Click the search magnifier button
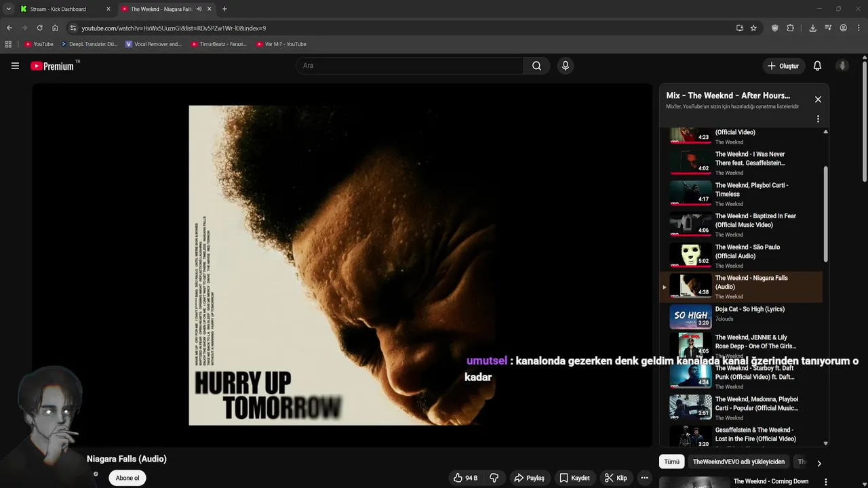The width and height of the screenshot is (868, 488). click(x=536, y=66)
